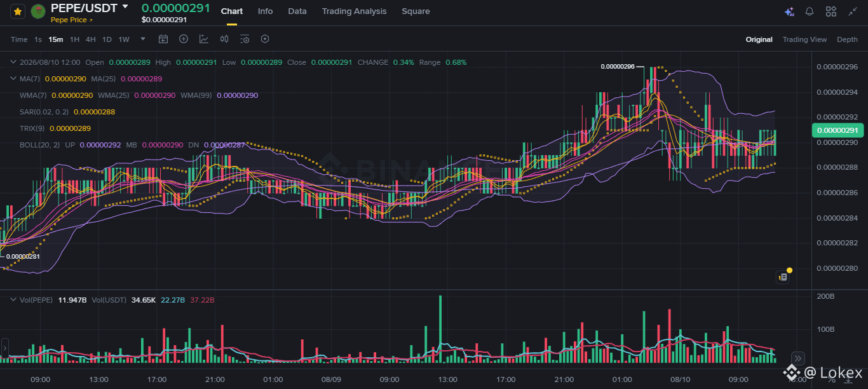Click the left edge panel expand arrow
Image resolution: width=868 pixels, height=389 pixels.
click(4, 348)
